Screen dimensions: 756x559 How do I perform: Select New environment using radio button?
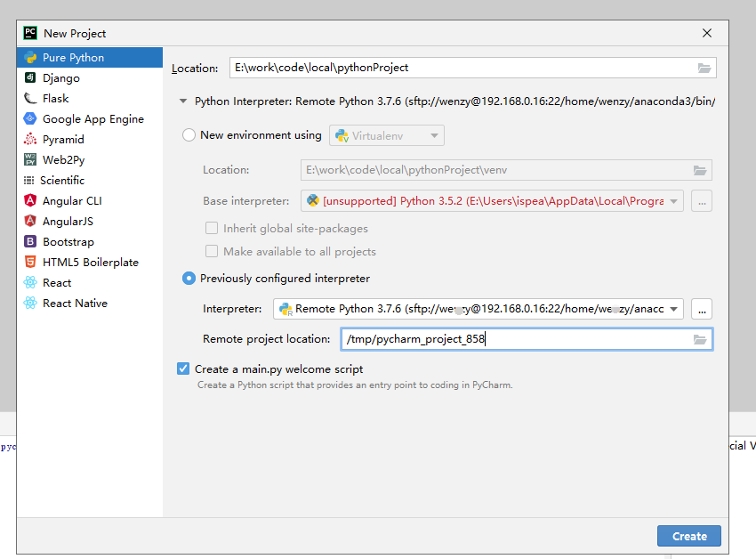(189, 134)
